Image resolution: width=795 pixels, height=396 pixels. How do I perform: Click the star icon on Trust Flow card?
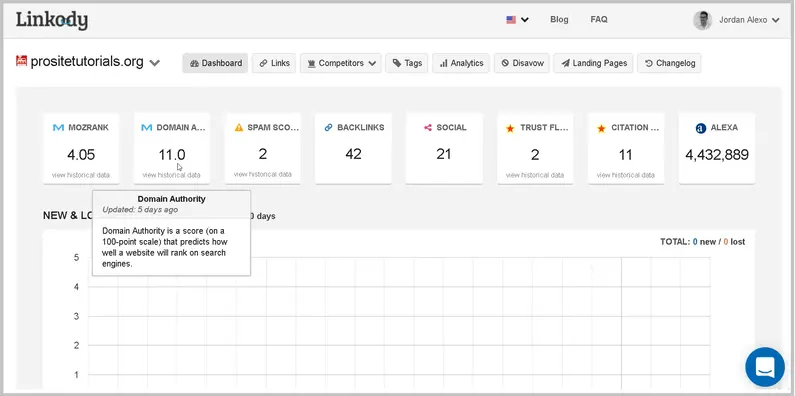click(x=511, y=128)
